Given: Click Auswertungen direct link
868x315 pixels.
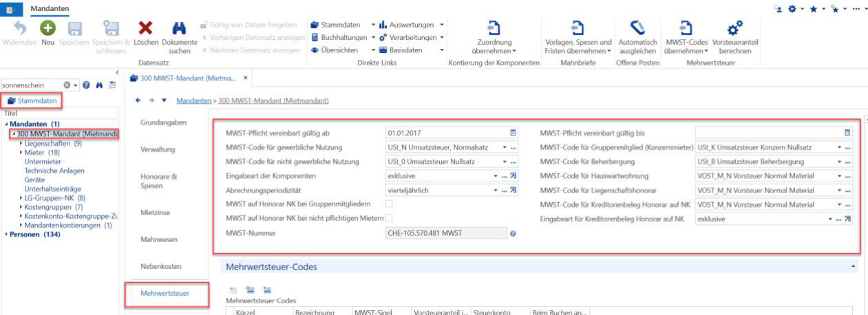Looking at the screenshot, I should (412, 25).
